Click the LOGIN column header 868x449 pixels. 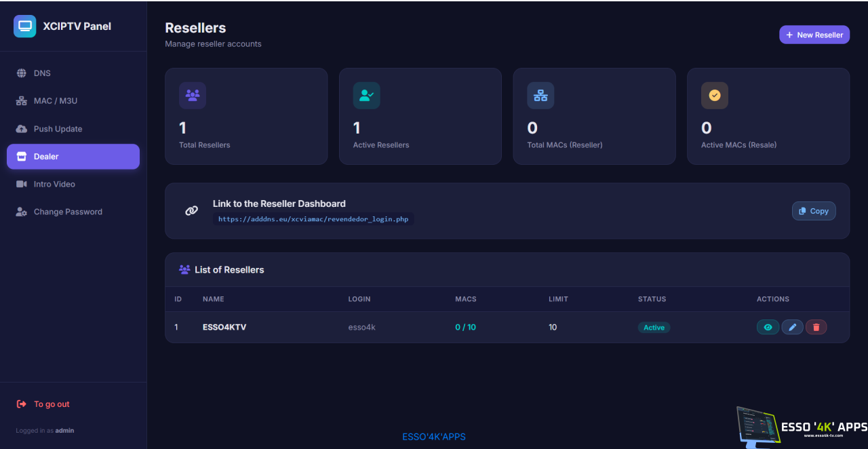[359, 299]
